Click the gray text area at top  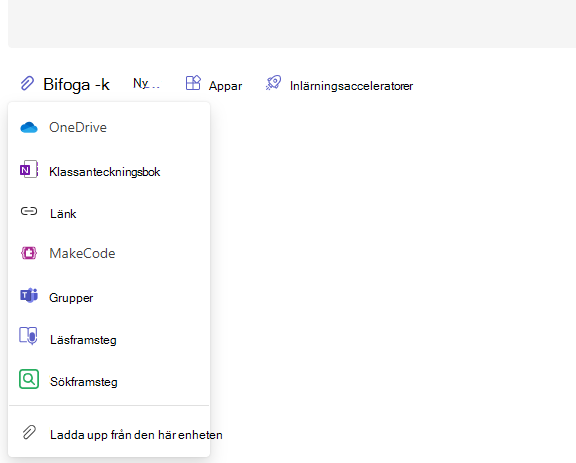click(x=292, y=24)
